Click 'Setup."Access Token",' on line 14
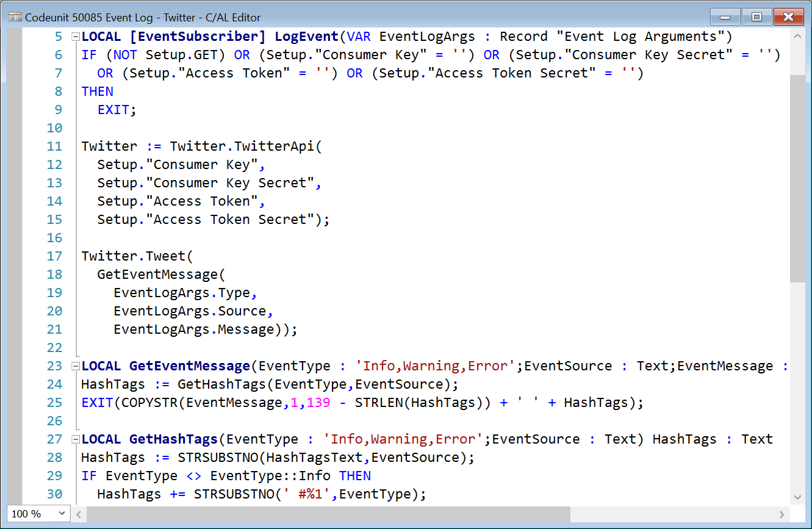This screenshot has height=529, width=812. tap(182, 201)
